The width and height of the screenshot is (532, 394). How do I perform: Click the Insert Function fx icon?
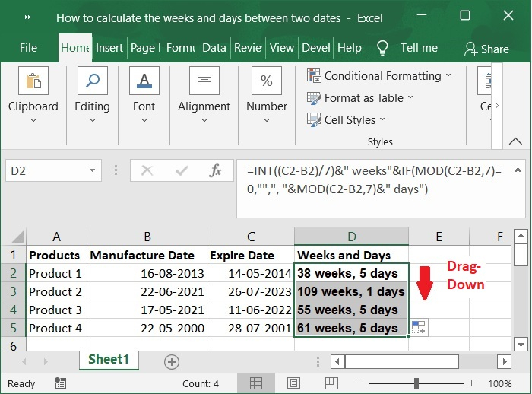coord(215,170)
